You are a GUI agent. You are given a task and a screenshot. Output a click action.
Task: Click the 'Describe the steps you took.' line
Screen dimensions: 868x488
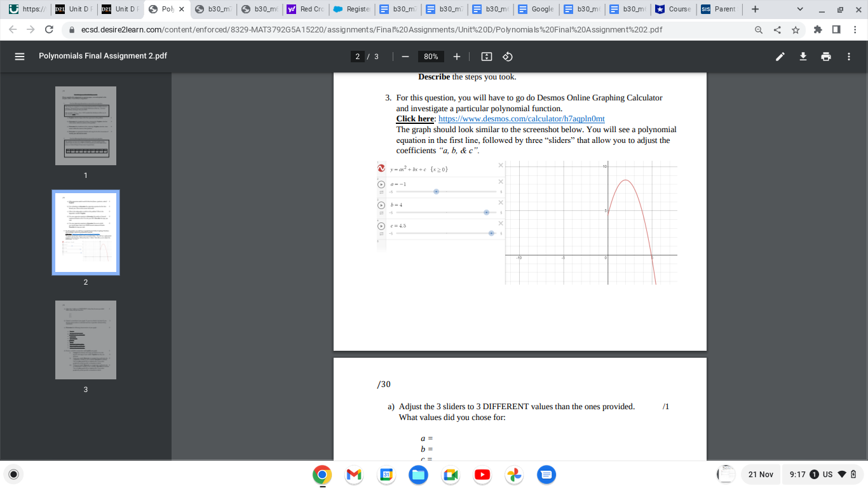(x=467, y=77)
